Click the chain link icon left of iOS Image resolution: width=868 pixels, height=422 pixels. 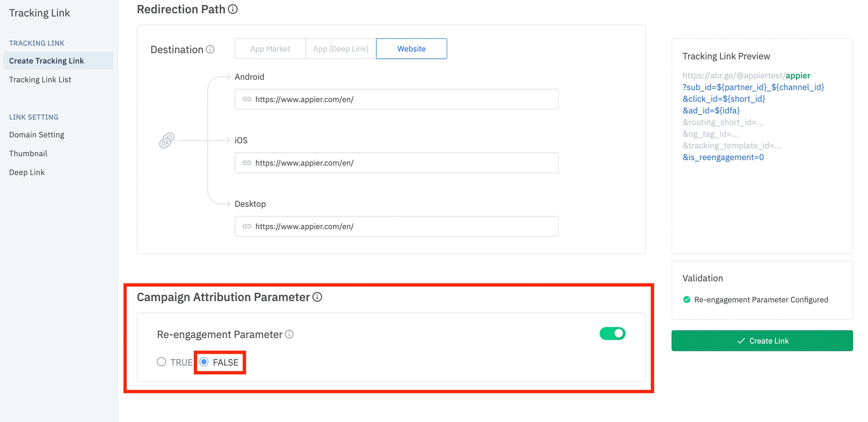(167, 140)
